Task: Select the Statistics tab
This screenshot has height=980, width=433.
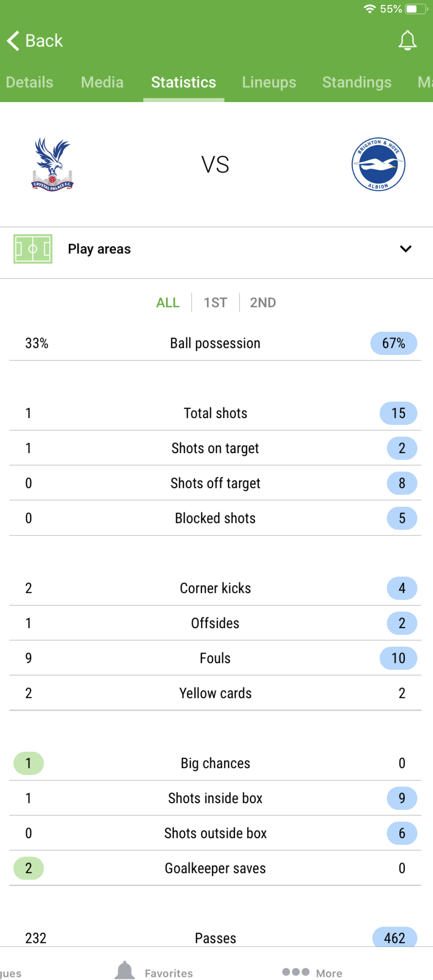Action: [x=184, y=82]
